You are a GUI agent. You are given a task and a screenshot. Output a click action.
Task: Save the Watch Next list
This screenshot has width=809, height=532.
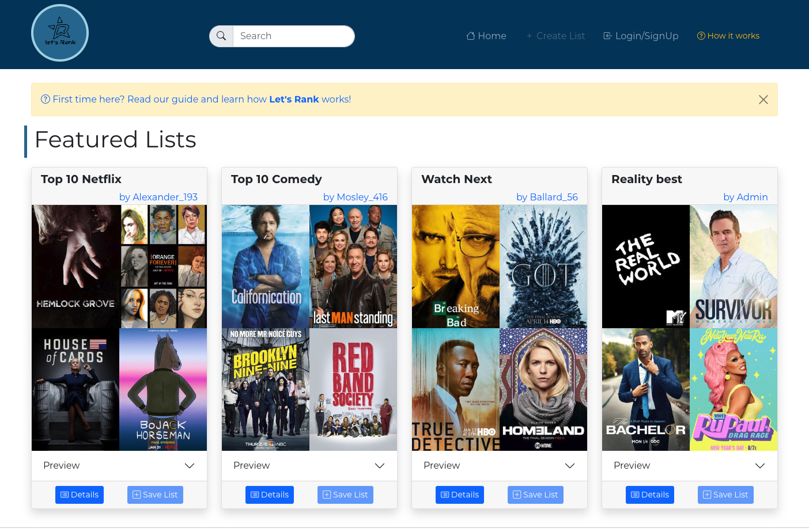point(535,495)
